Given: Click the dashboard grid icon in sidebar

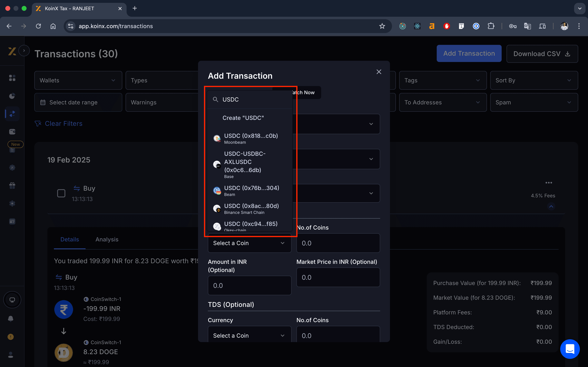Looking at the screenshot, I should 12,78.
